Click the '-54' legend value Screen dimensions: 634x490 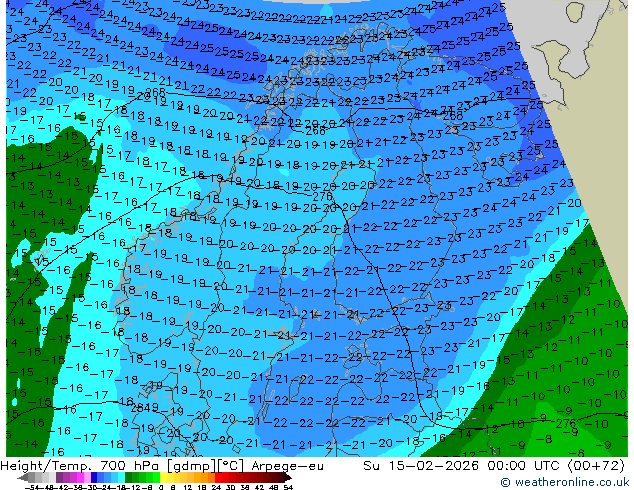(x=32, y=487)
